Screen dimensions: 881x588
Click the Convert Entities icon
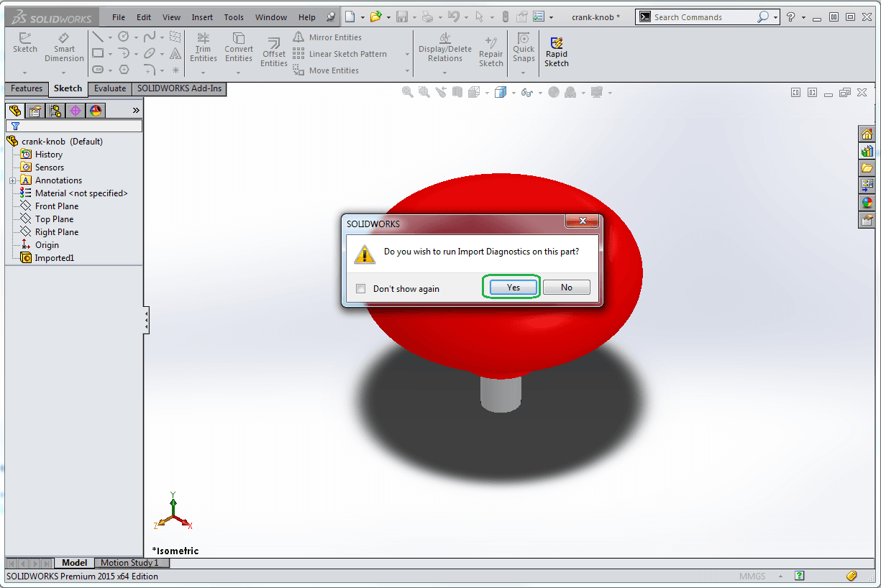(x=238, y=47)
